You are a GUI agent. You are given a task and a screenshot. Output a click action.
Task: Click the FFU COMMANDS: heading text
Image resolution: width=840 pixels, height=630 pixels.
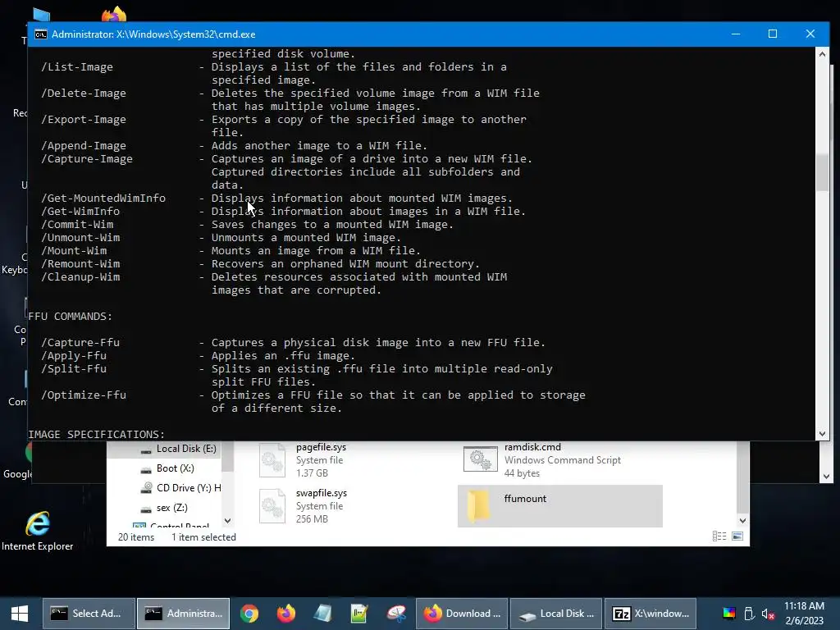[x=71, y=316]
